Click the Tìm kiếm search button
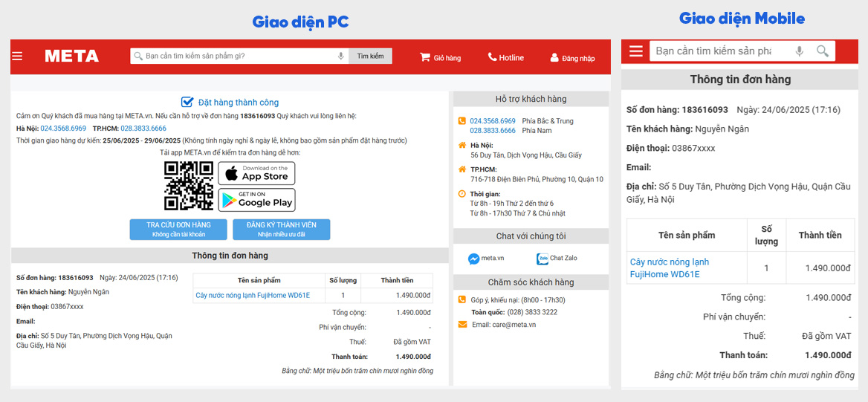Screen dimensions: 868x402 point(370,56)
